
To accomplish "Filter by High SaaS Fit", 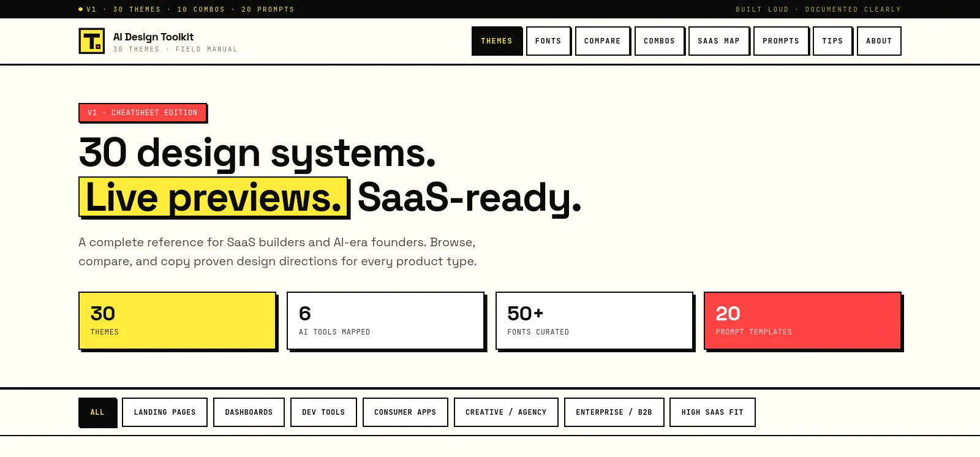I will point(712,412).
